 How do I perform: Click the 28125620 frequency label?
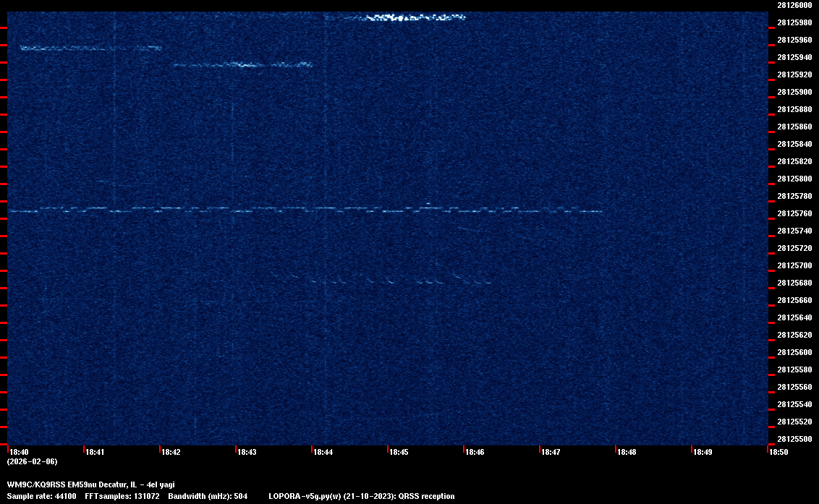pos(794,335)
